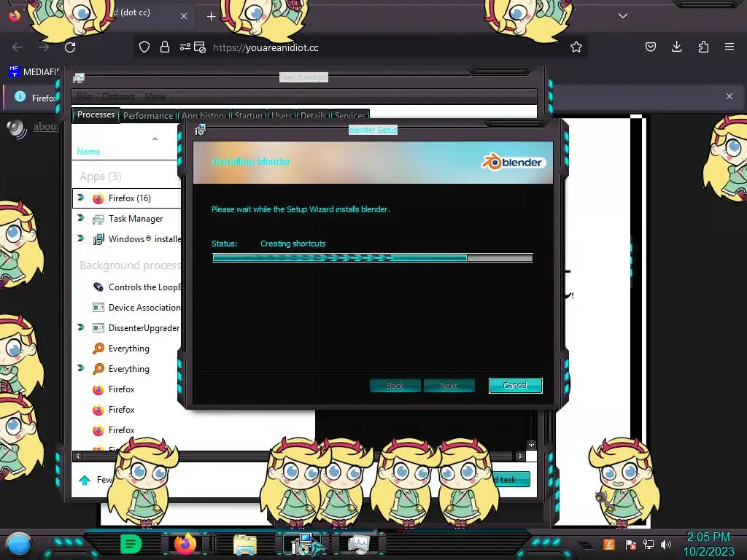
Task: Click Cancel in blender Setup
Action: point(516,386)
